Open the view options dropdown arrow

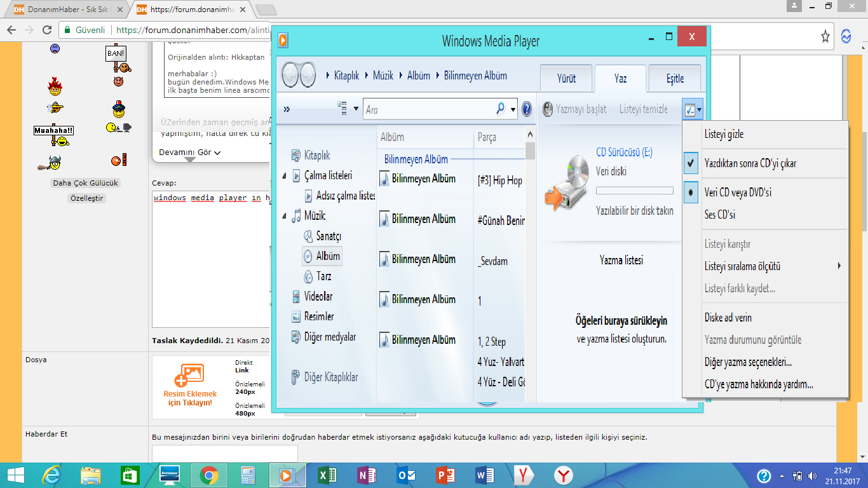pyautogui.click(x=356, y=109)
